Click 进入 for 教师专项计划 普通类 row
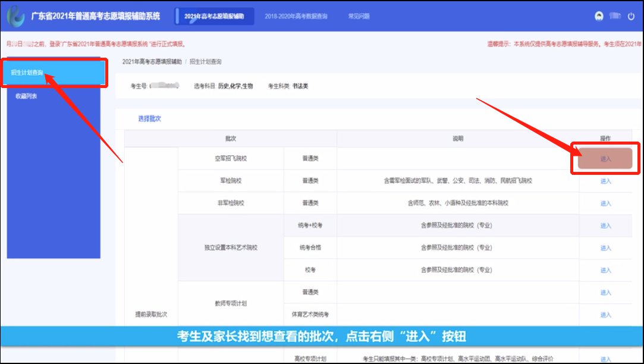 click(605, 293)
